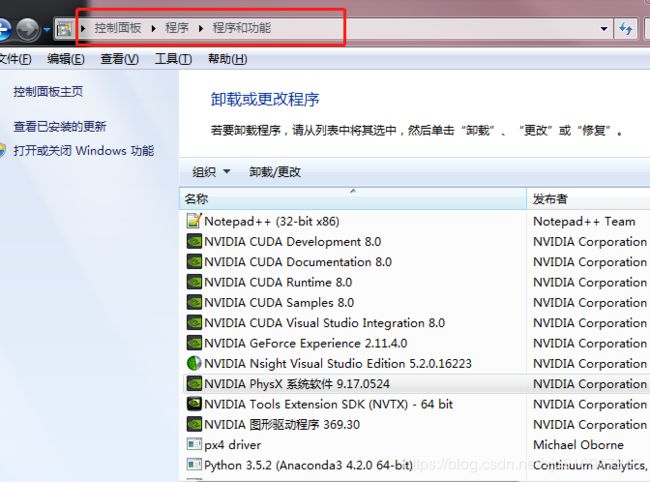This screenshot has height=482, width=650.
Task: Open the address bar history dropdown
Action: tap(604, 29)
